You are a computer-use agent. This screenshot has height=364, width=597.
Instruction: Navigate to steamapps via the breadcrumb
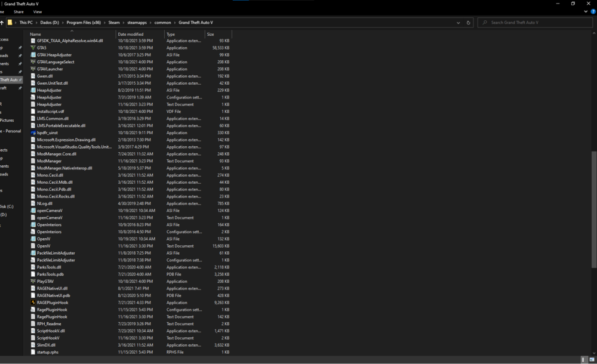[138, 22]
